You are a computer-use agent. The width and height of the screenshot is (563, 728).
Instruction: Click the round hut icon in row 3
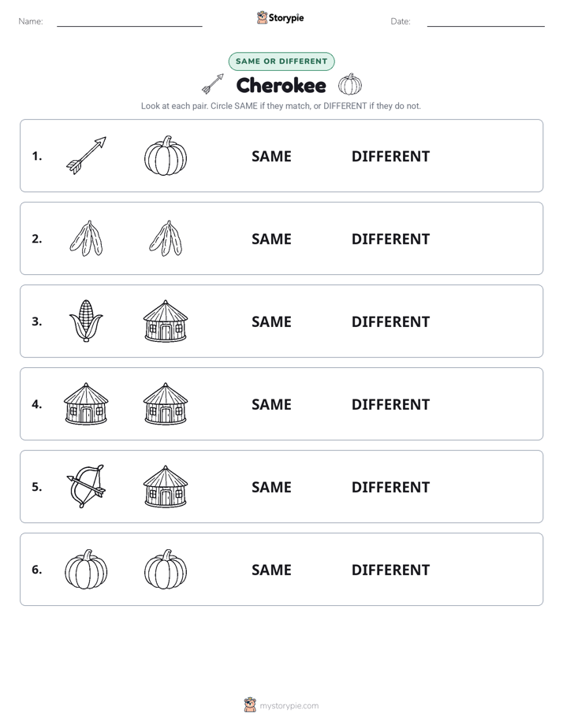[x=166, y=321]
